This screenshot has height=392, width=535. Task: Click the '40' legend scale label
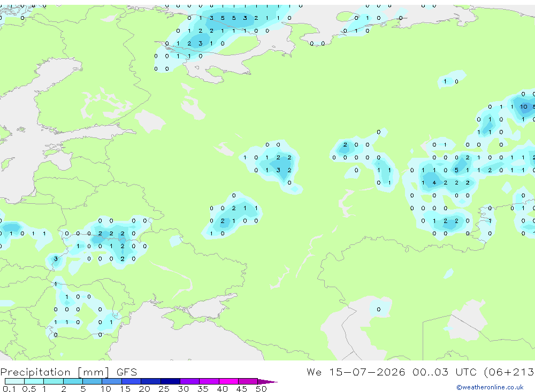pyautogui.click(x=222, y=389)
